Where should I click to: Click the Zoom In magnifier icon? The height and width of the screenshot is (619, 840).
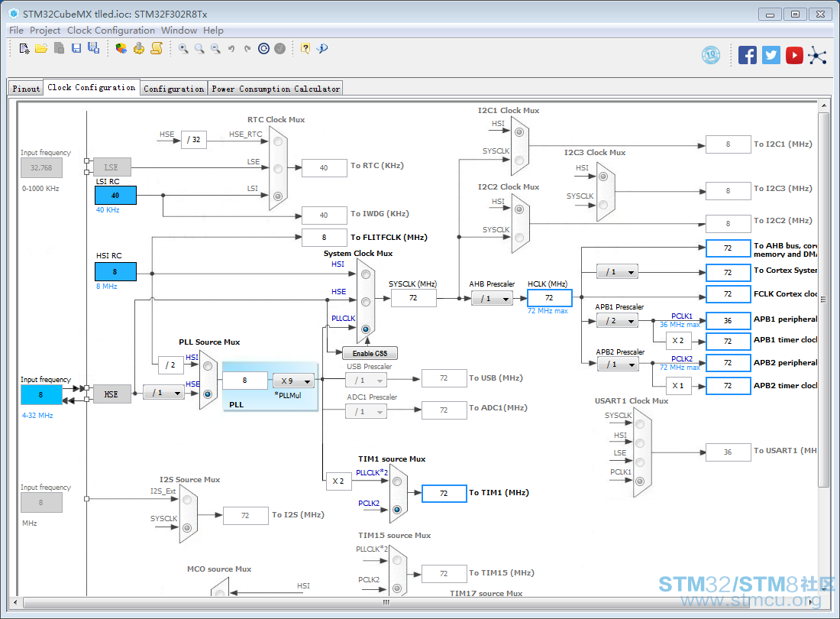click(183, 49)
